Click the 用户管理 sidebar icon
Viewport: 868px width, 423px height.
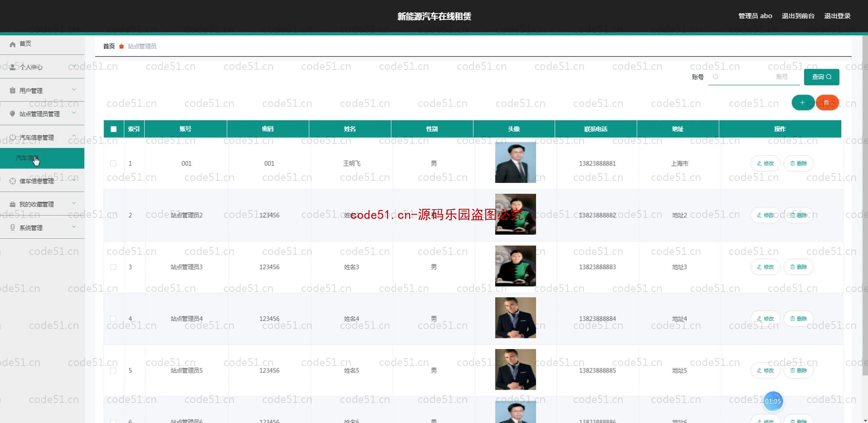(12, 90)
